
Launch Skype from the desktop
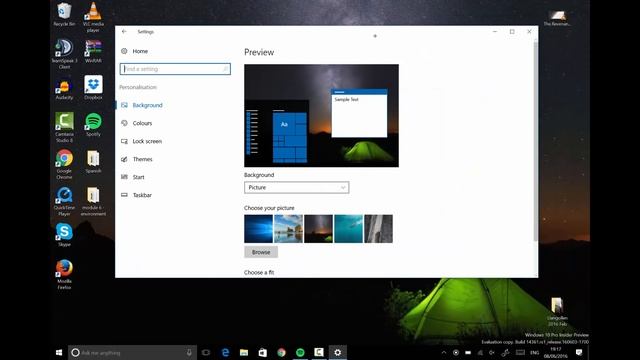(x=64, y=235)
